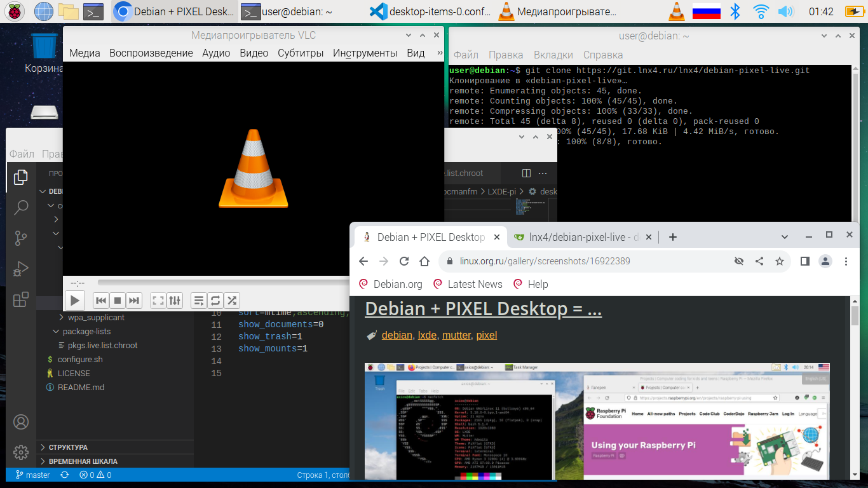Open VS Code Explorer view
The height and width of the screenshot is (488, 868).
click(x=21, y=178)
